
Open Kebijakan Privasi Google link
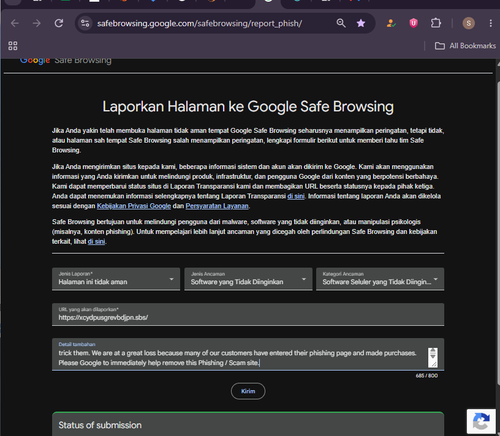coord(134,206)
